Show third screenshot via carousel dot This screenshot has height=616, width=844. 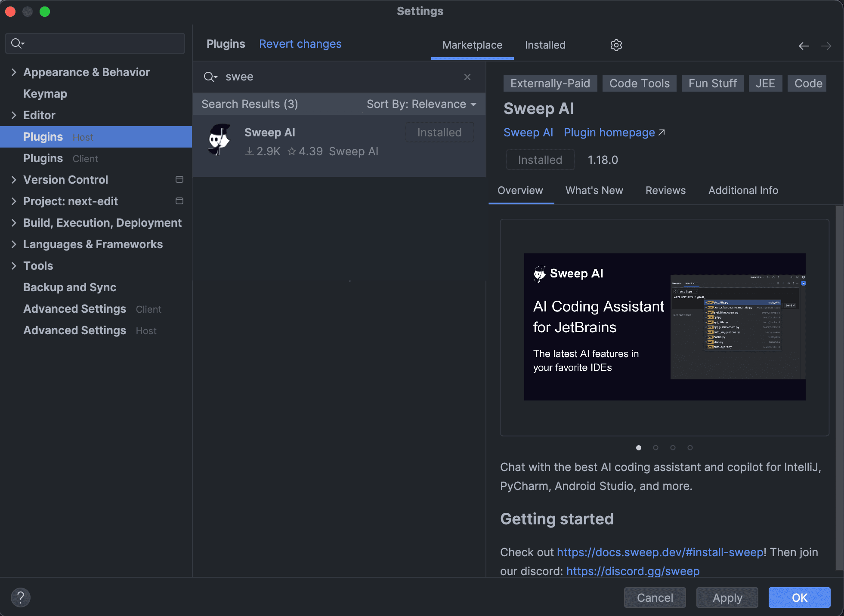(x=673, y=448)
